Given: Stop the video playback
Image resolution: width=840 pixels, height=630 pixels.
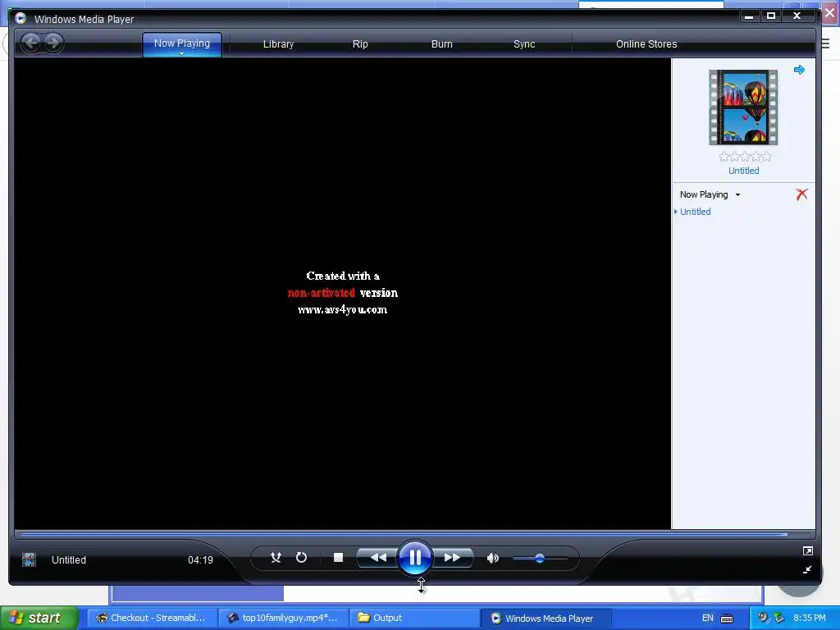Looking at the screenshot, I should coord(338,558).
